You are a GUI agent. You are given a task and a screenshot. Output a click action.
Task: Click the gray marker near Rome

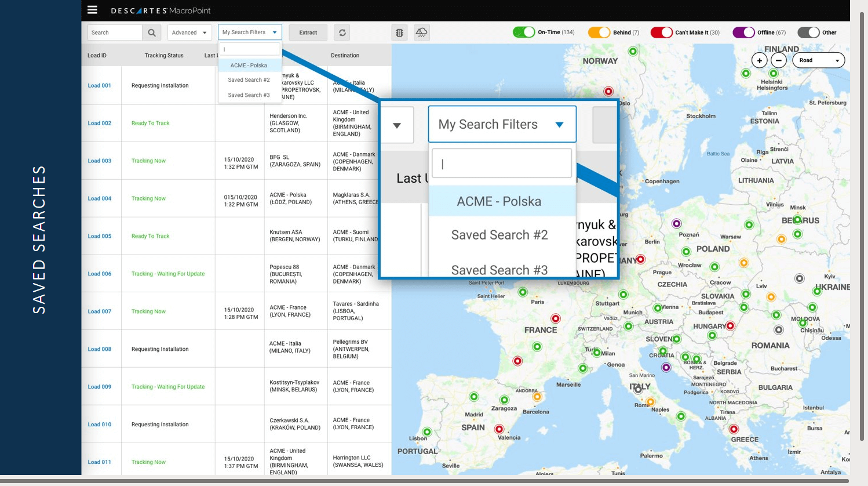point(638,390)
